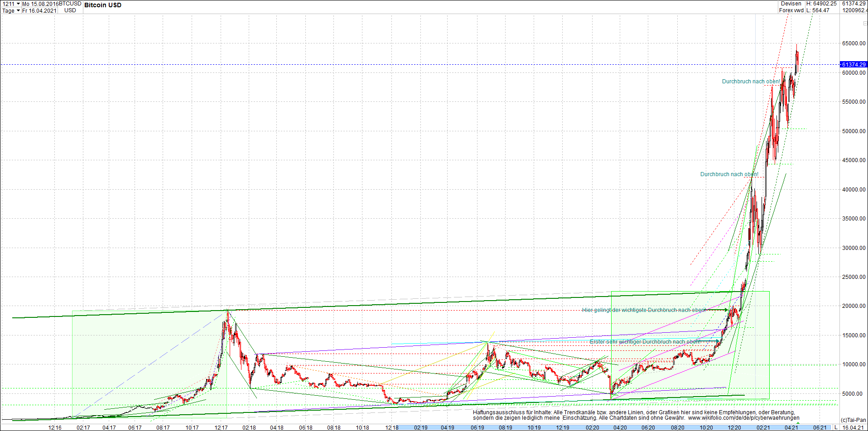Click the (c)Tai-Pan copyright label
The height and width of the screenshot is (431, 868).
[853, 420]
